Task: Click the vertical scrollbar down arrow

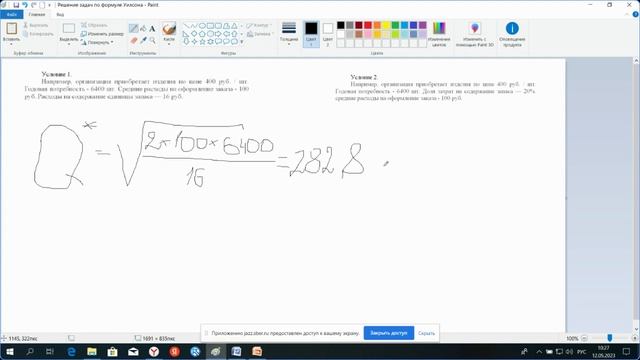Action: point(636,329)
